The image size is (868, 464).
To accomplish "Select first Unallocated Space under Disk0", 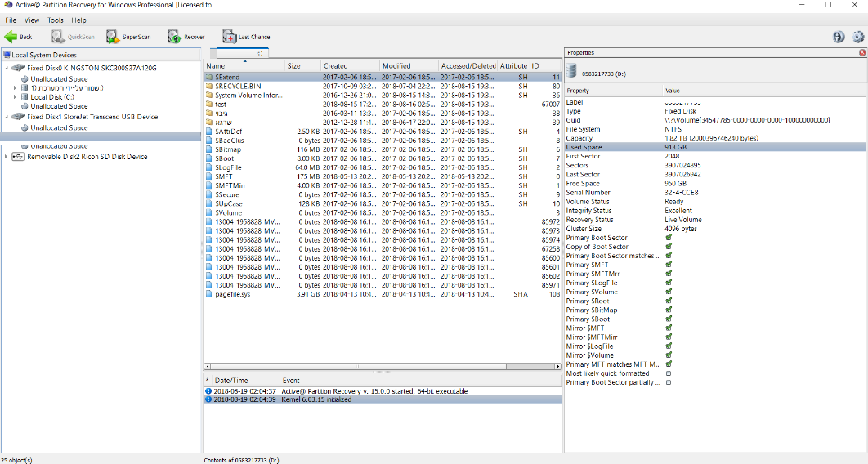I will [59, 79].
